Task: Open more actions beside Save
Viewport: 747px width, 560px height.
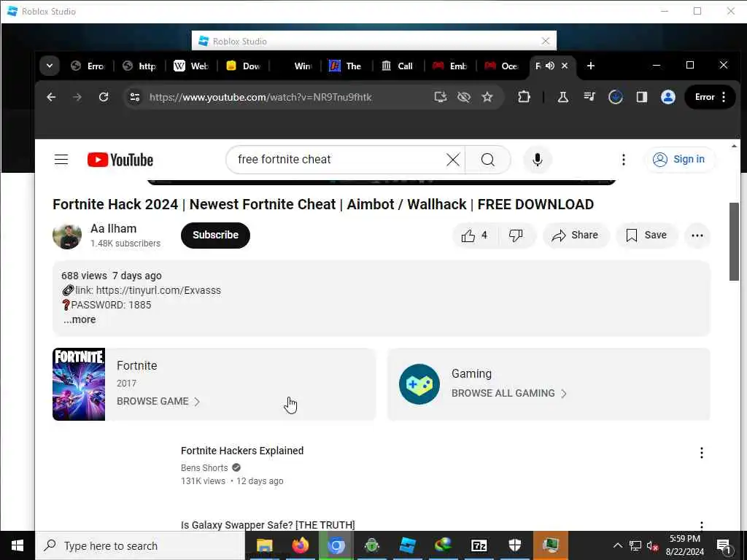Action: (697, 236)
